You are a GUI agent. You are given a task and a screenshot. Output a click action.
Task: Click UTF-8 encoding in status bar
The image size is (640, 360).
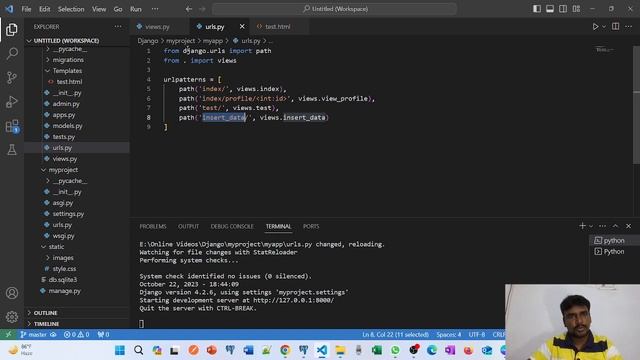pos(476,334)
